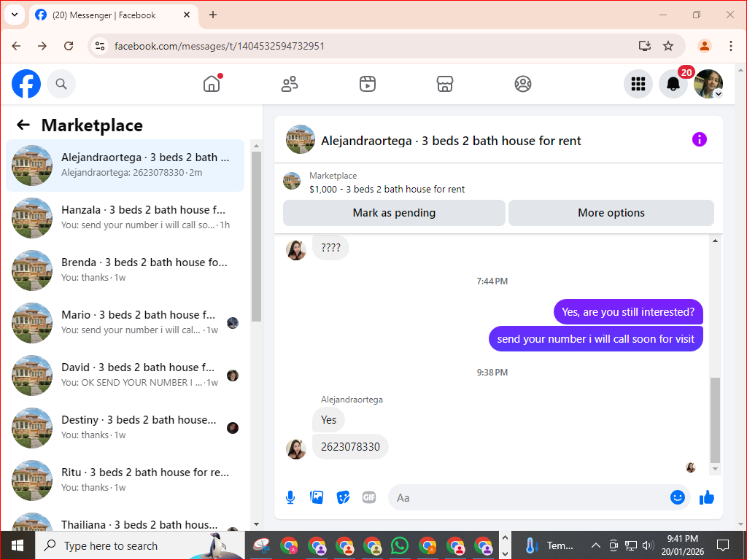747x560 pixels.
Task: Attach a photo using the image icon
Action: [x=317, y=497]
